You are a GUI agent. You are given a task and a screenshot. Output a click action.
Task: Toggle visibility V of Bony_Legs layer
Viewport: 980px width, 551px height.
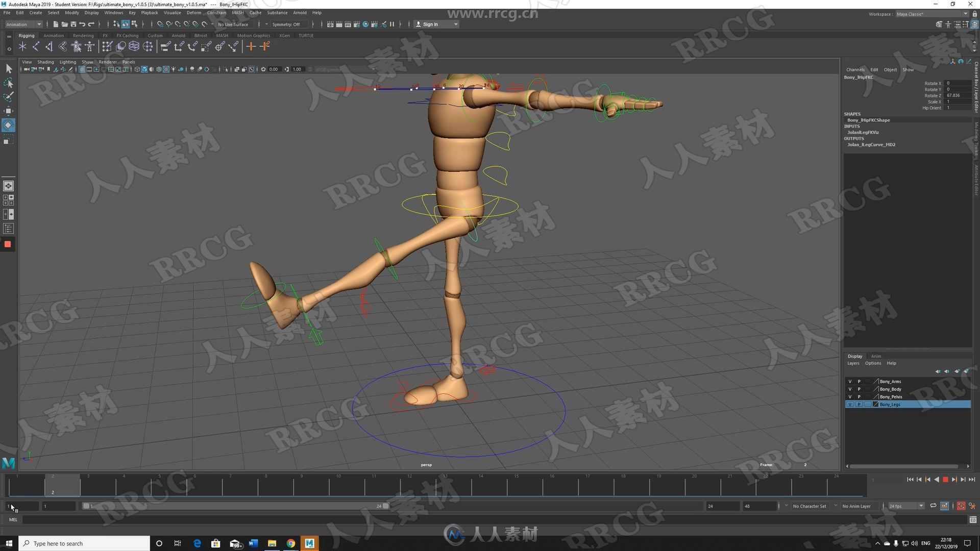tap(850, 404)
